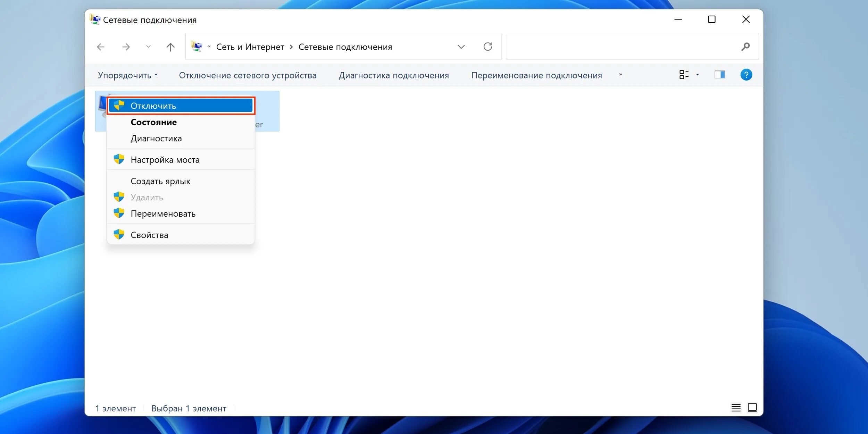Refresh the Сетевые подключения view

pyautogui.click(x=488, y=47)
